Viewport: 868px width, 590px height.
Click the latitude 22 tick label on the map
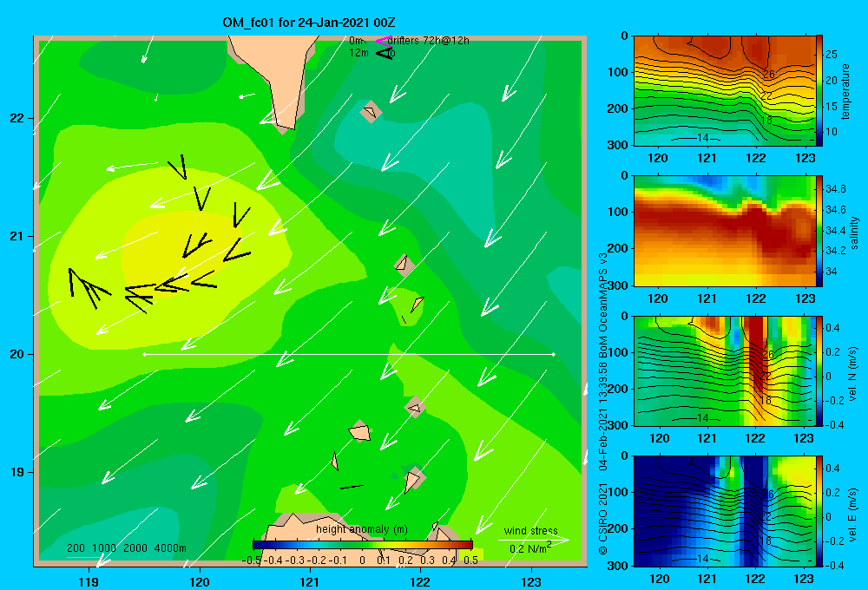point(17,118)
